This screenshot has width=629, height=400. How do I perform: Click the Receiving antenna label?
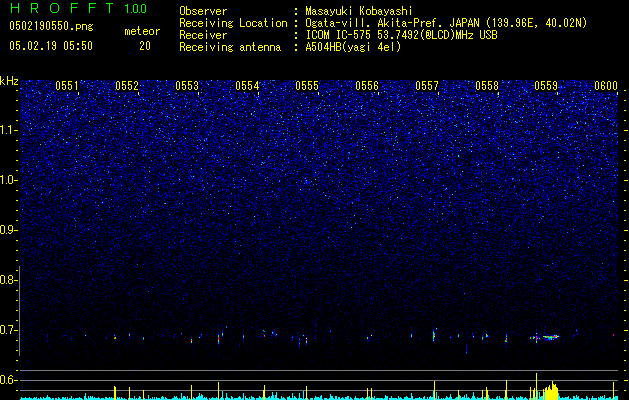click(x=230, y=47)
